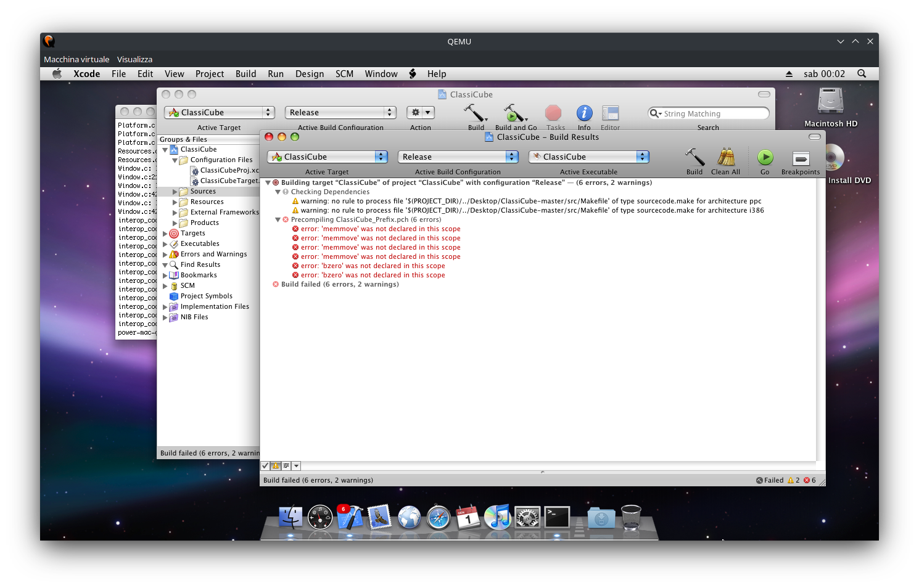This screenshot has height=588, width=919.
Task: Open System Preferences from the Dock
Action: pyautogui.click(x=527, y=517)
